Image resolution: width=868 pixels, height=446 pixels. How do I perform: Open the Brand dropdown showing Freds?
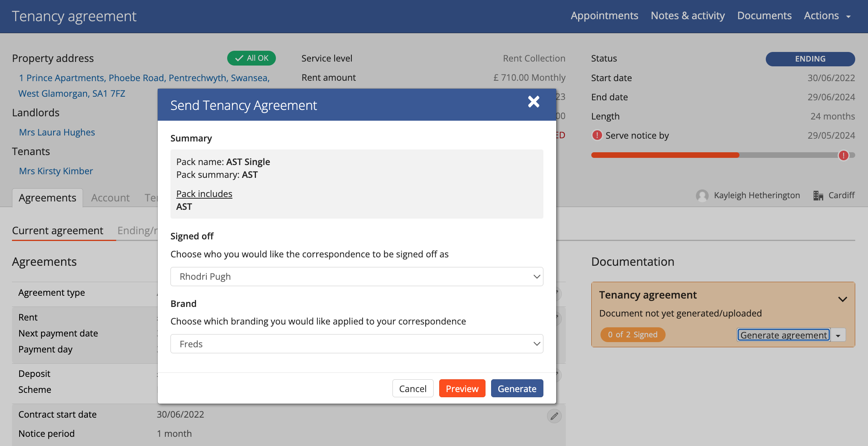click(357, 344)
